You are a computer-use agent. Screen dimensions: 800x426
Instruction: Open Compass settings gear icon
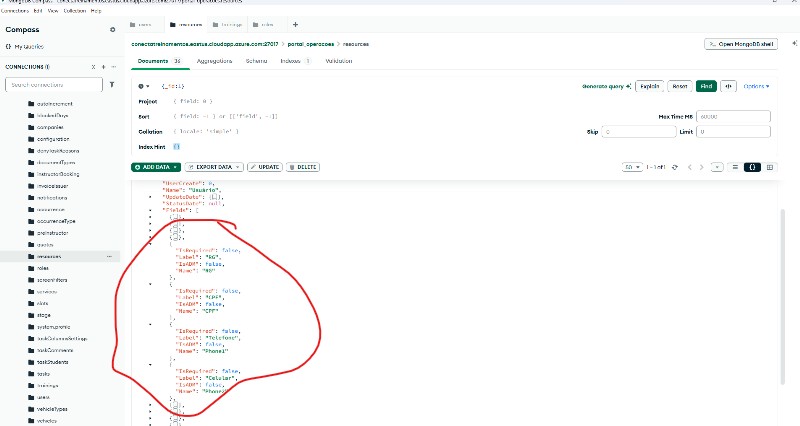click(112, 30)
